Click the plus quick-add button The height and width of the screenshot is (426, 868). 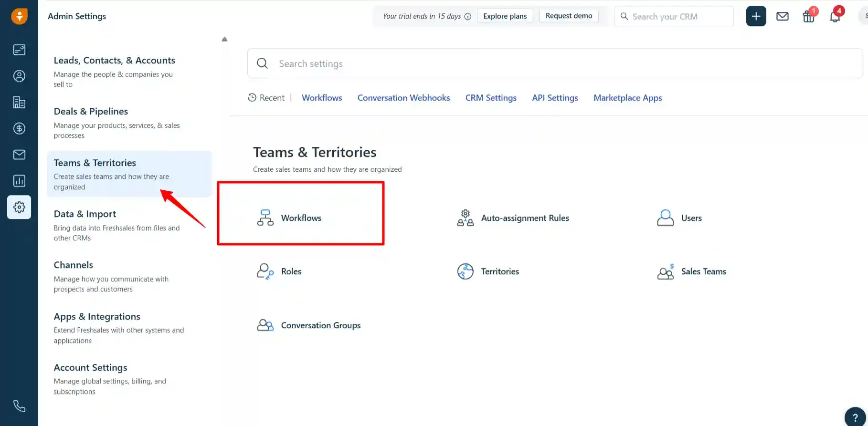tap(756, 16)
